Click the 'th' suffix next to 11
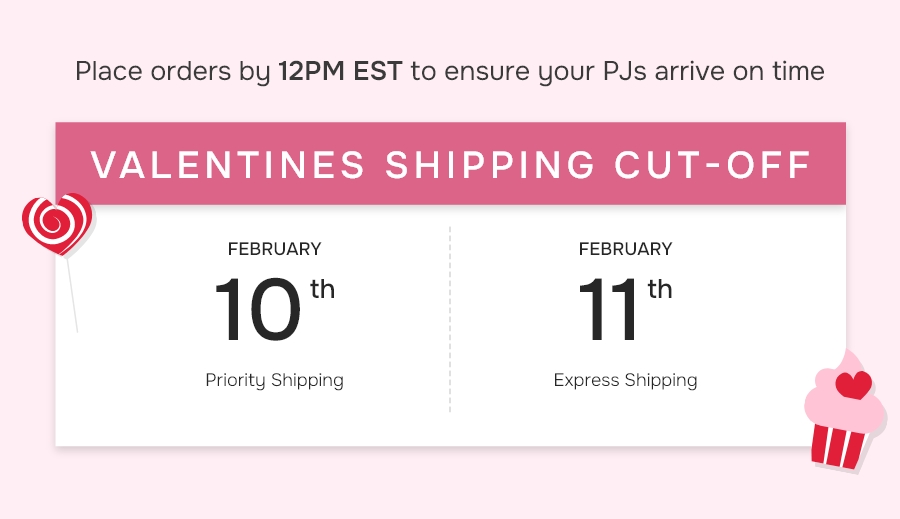The height and width of the screenshot is (519, 900). pyautogui.click(x=660, y=289)
